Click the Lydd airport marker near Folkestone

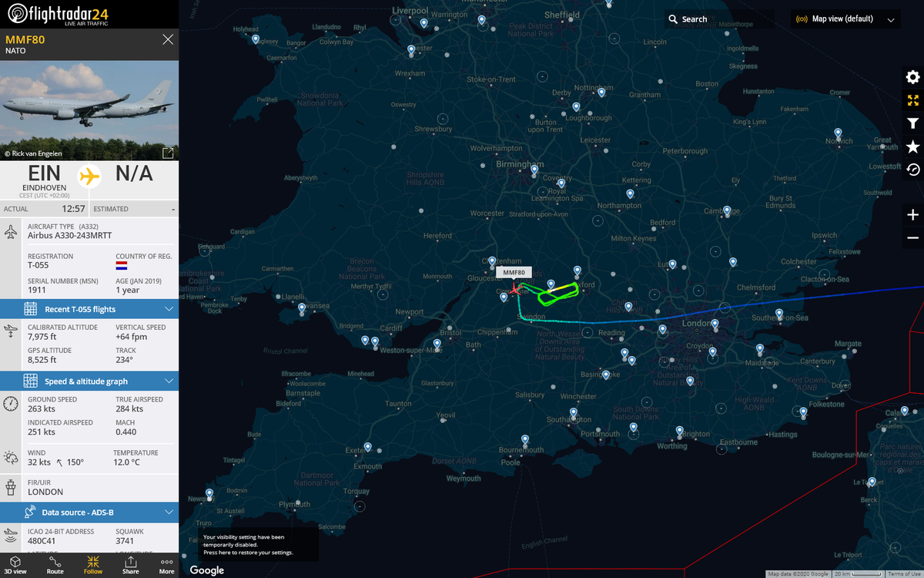coord(803,412)
